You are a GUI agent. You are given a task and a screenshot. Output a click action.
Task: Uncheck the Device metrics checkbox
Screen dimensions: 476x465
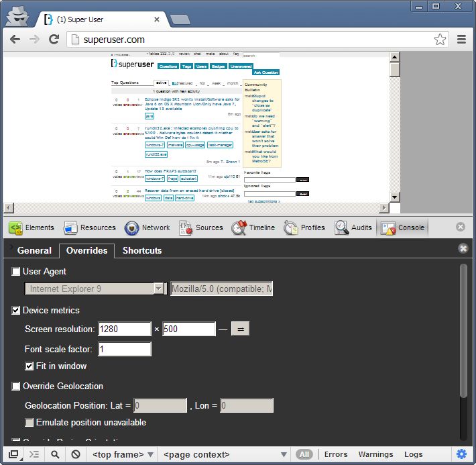(x=16, y=310)
